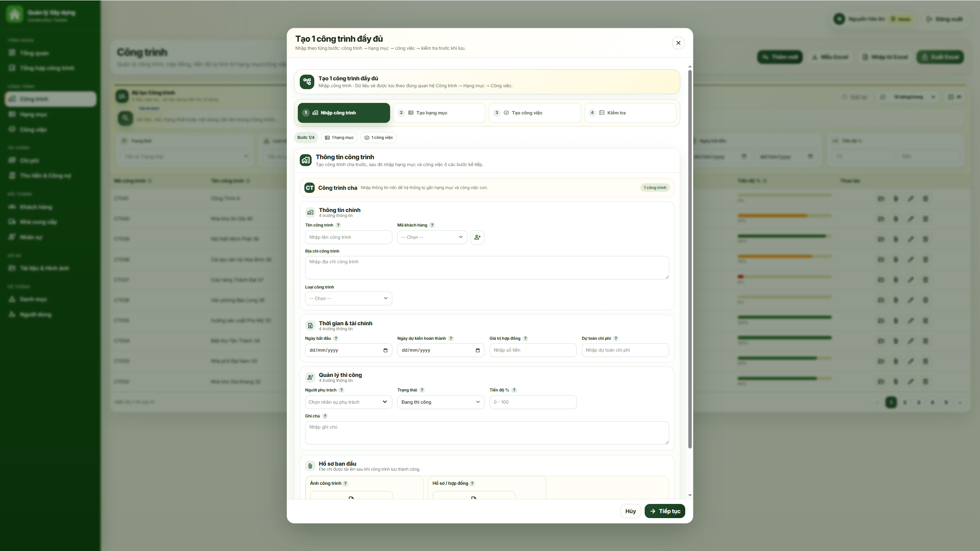This screenshot has height=551, width=980.
Task: Click the workflow icon in the yellow banner
Action: (307, 82)
